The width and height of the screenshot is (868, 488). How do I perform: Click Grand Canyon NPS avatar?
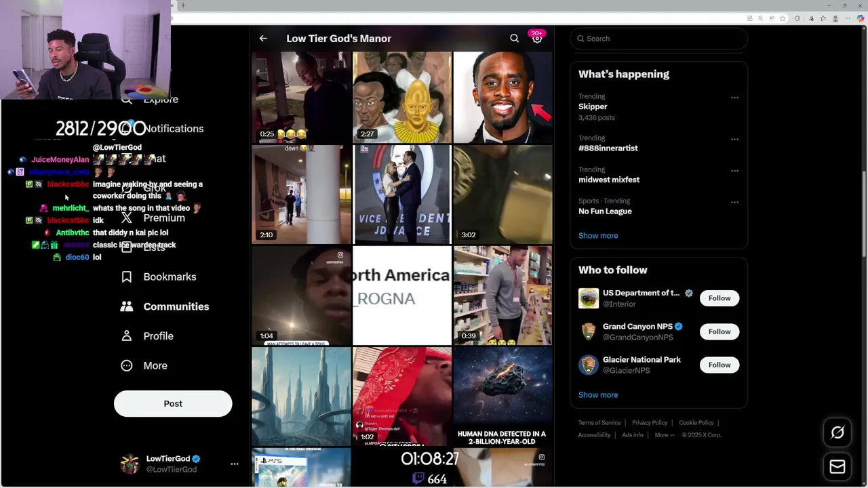tap(589, 331)
